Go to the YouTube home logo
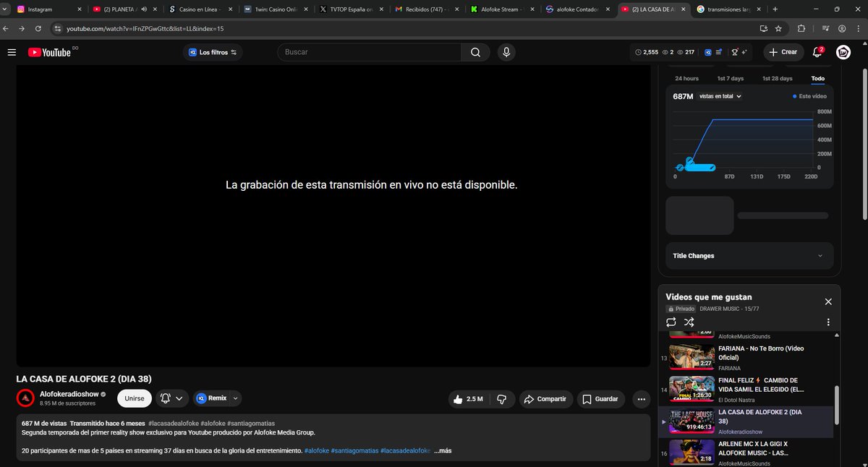 point(49,52)
